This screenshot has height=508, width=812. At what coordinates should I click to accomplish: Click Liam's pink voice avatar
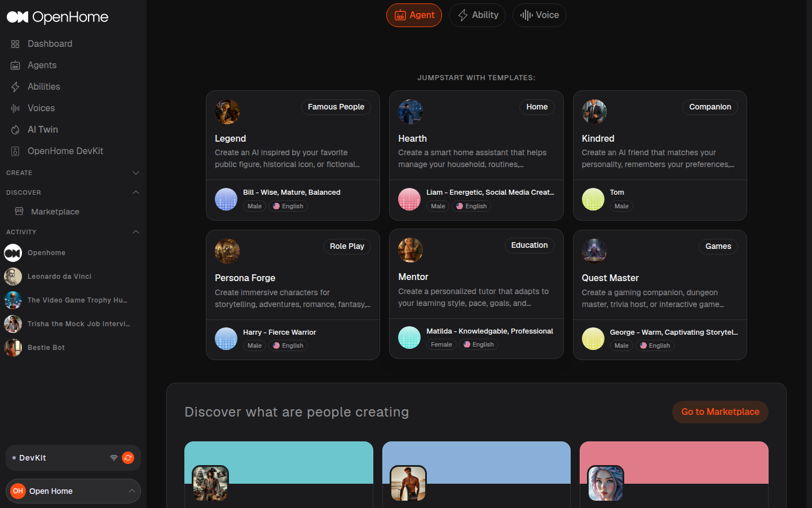pos(409,199)
